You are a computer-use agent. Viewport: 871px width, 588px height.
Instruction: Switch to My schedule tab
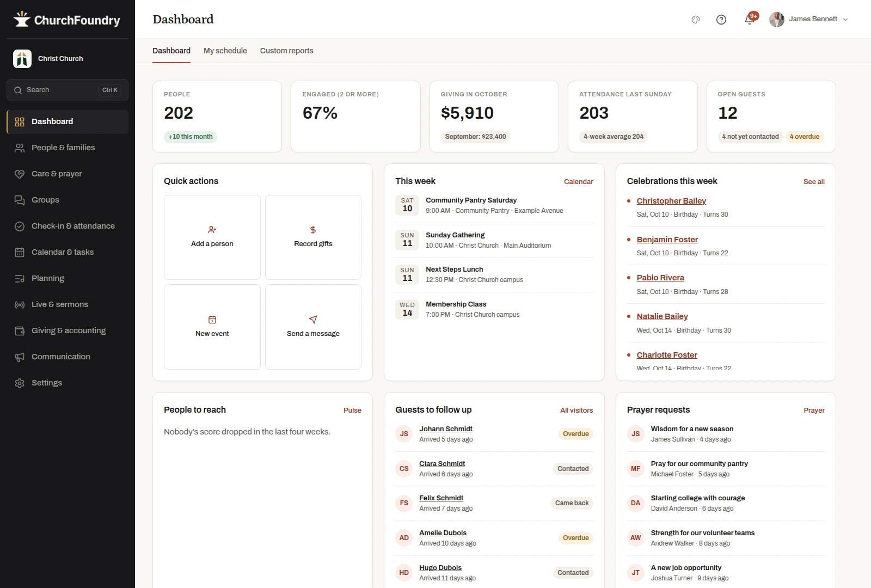[x=225, y=51]
